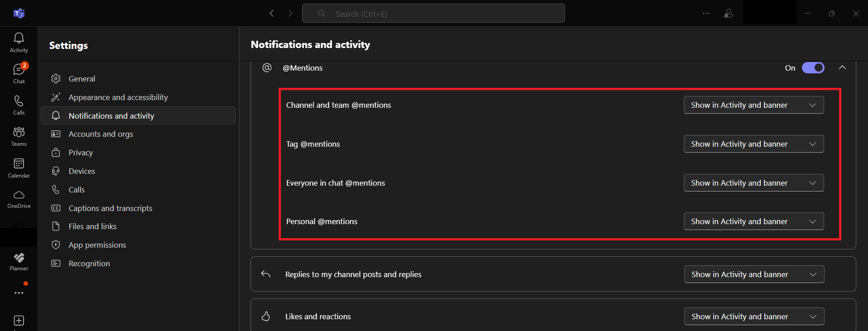Open the Teams app in left rail
Screen dimensions: 868x331
tap(19, 136)
